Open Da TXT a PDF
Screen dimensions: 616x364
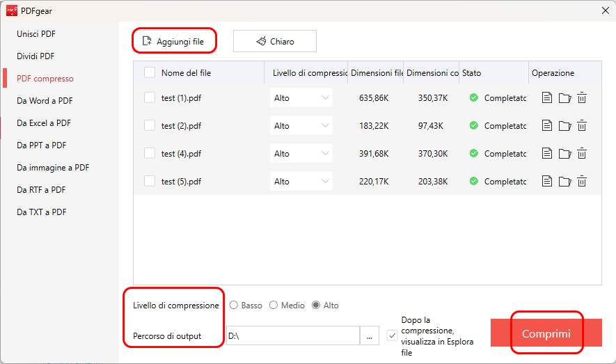(x=42, y=212)
